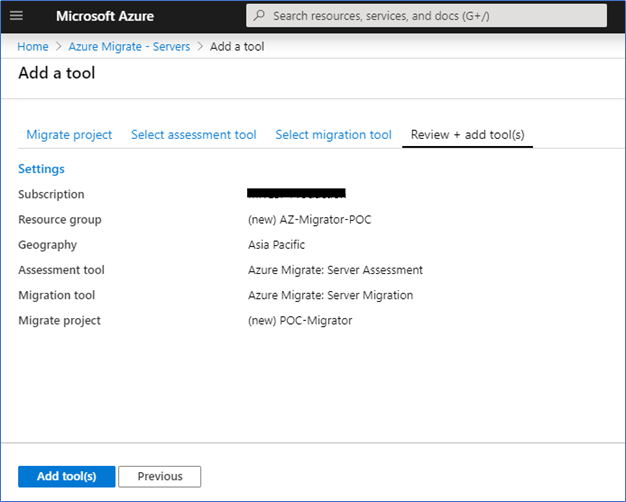Click the Add tool(s) button

[x=67, y=476]
